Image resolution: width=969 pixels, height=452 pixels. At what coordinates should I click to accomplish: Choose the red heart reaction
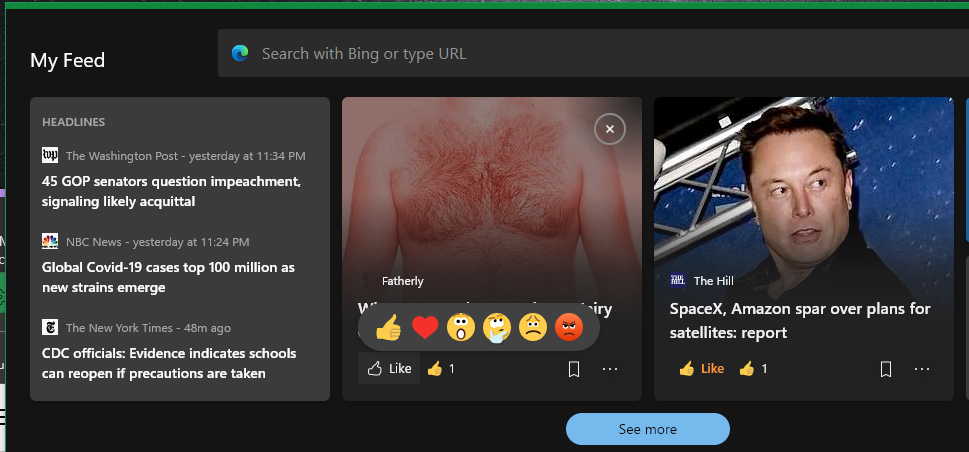[425, 327]
